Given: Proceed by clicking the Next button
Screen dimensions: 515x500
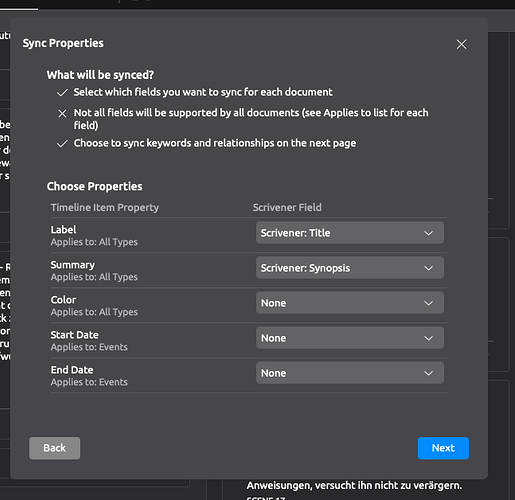Looking at the screenshot, I should pos(443,448).
